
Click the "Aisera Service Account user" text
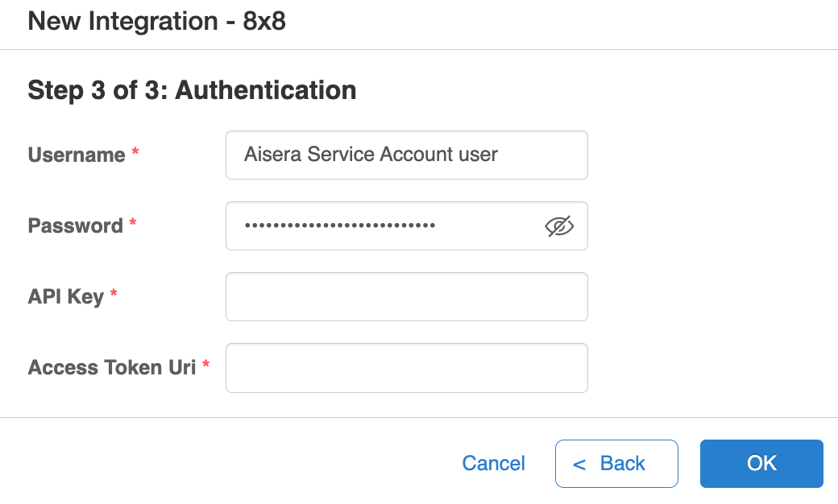click(371, 155)
